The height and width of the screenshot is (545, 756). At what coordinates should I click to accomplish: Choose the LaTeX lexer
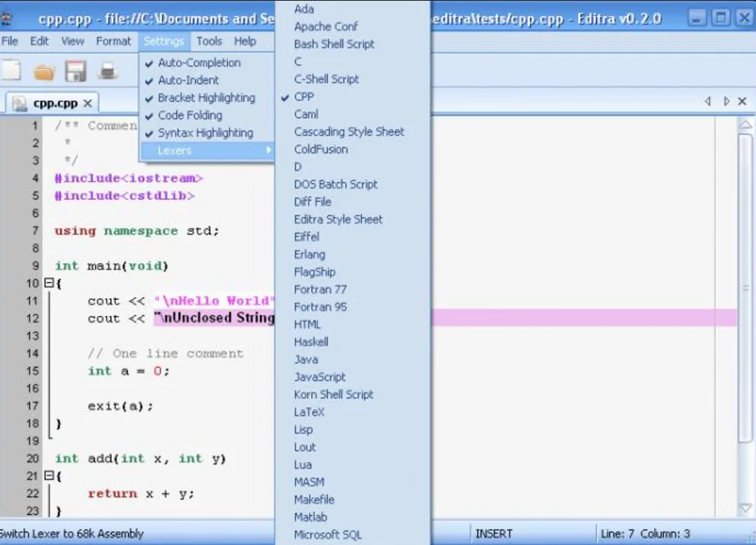[353, 412]
